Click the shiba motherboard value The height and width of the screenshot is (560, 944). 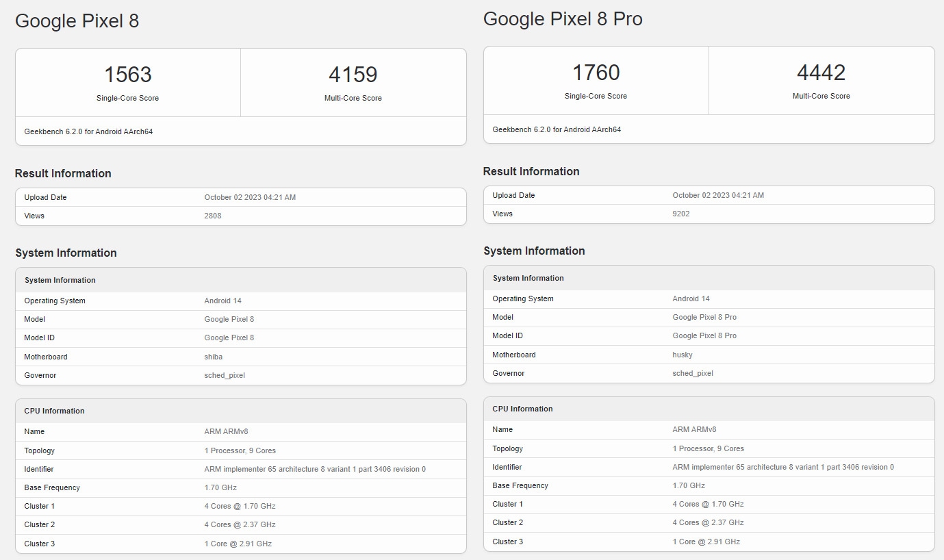[213, 356]
